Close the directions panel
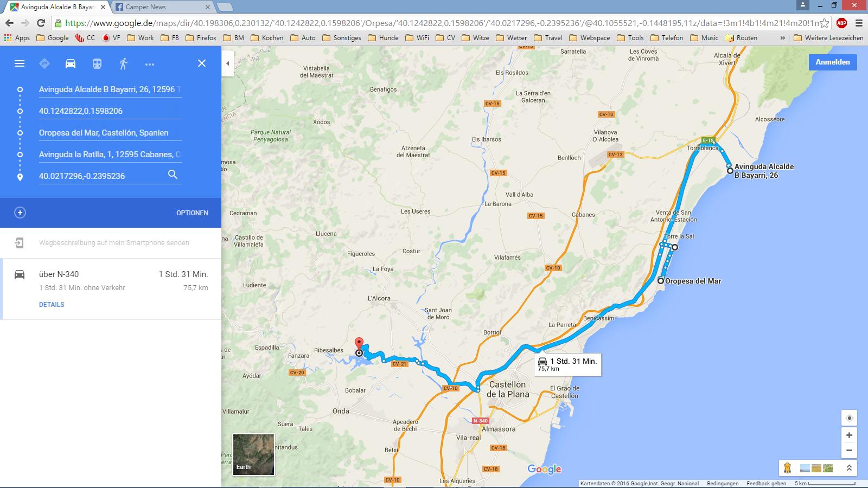 [201, 63]
